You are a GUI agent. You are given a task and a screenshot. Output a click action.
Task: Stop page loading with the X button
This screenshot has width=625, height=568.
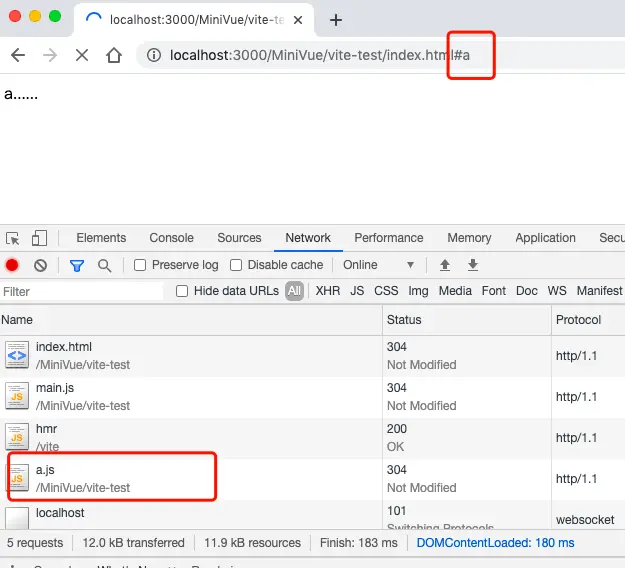click(82, 55)
